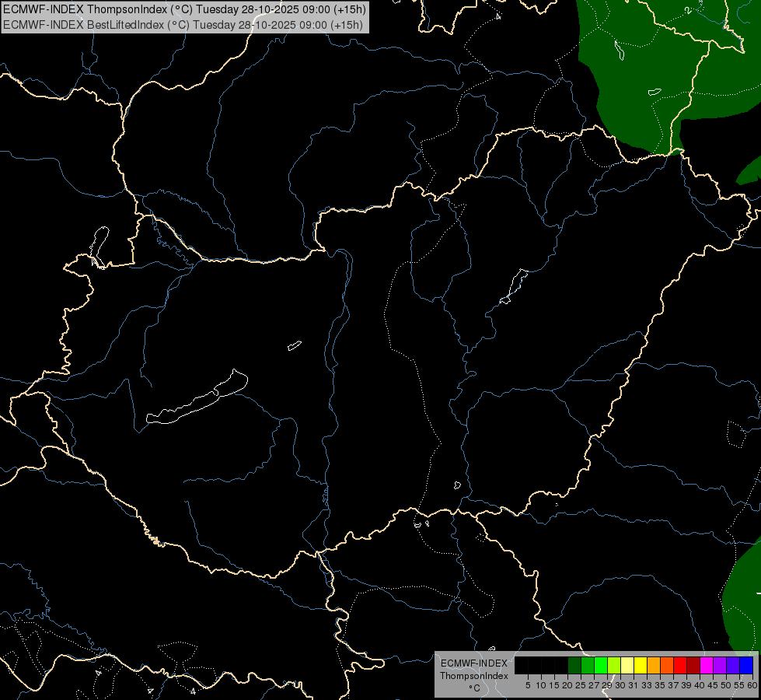Screen dimensions: 761x700
Task: Click the legend tick value 35
Action: 660,685
